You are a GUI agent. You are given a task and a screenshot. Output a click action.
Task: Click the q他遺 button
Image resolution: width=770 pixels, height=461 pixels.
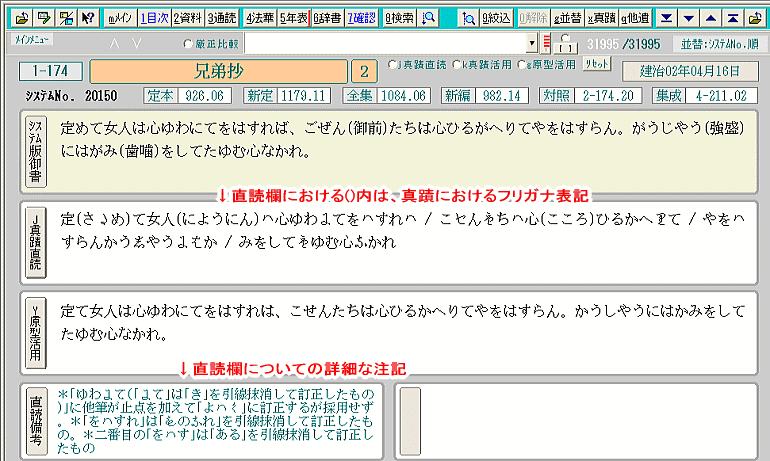(635, 18)
